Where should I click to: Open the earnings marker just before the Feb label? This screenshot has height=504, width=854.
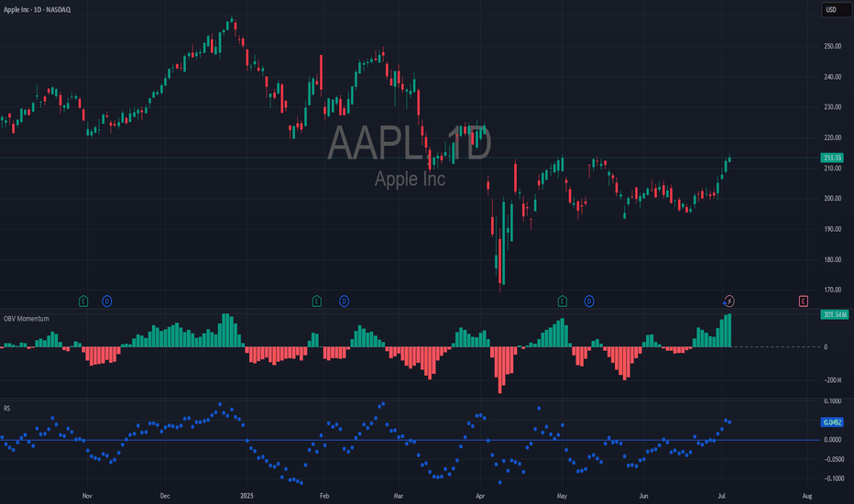(317, 301)
